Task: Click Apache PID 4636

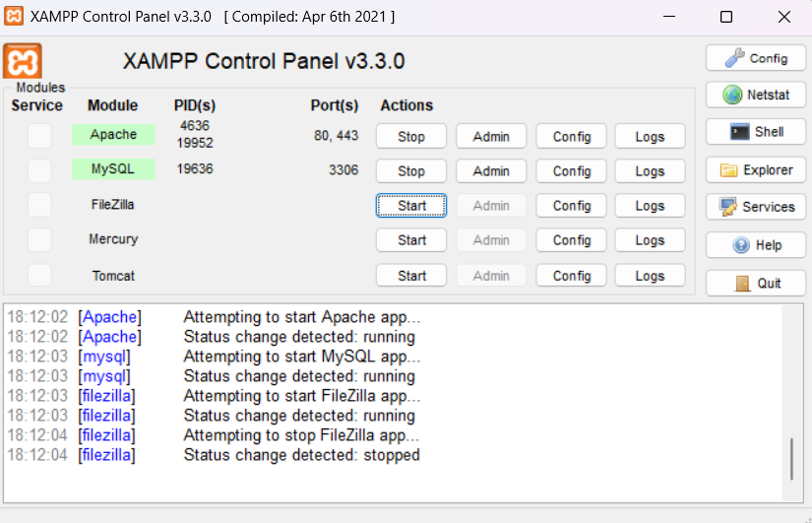Action: (195, 125)
